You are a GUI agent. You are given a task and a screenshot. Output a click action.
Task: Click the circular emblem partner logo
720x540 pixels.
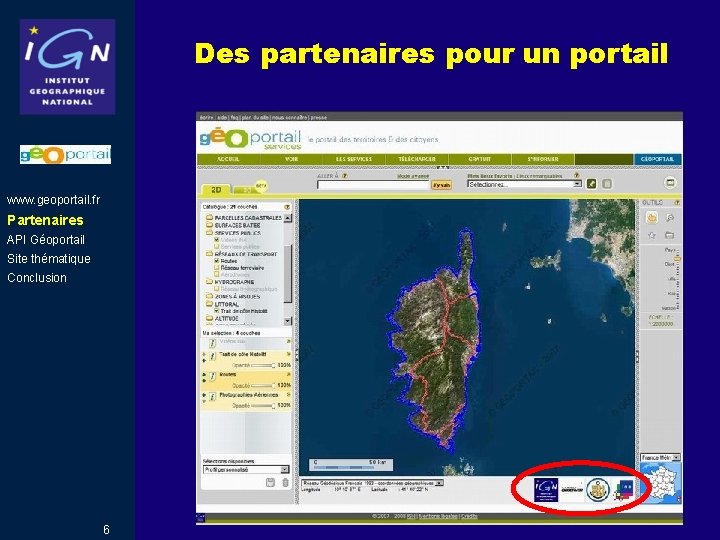[x=597, y=490]
